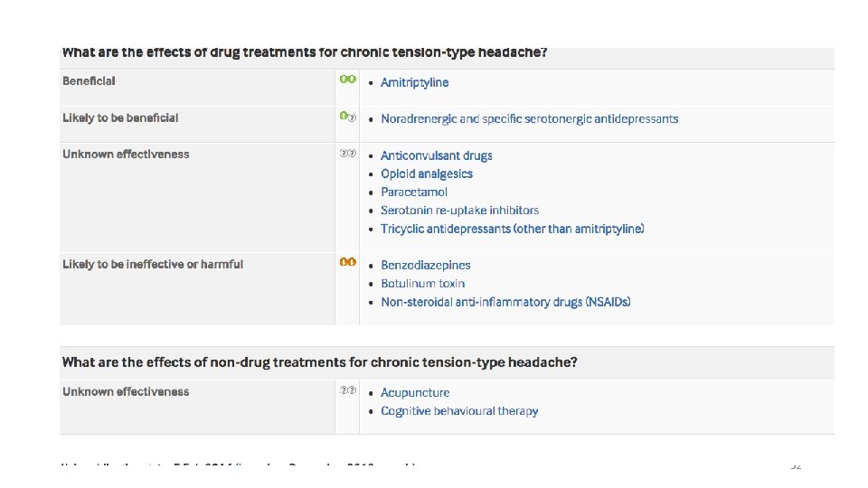Click the non-drug Unknown effectiveness icon

(x=347, y=391)
